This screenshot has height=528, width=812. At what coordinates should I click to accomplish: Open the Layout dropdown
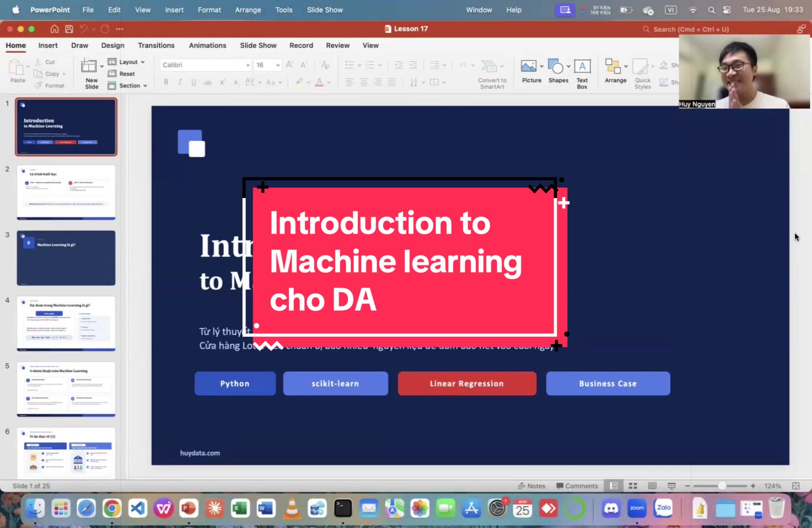pyautogui.click(x=127, y=62)
